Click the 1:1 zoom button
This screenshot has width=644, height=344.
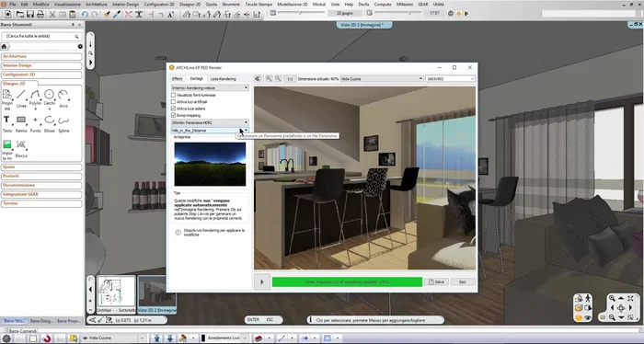pyautogui.click(x=290, y=79)
